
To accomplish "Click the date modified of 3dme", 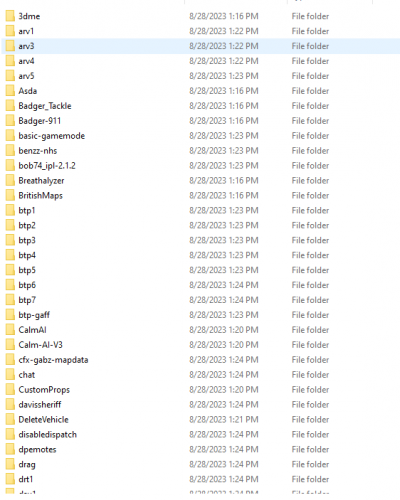I will click(224, 16).
